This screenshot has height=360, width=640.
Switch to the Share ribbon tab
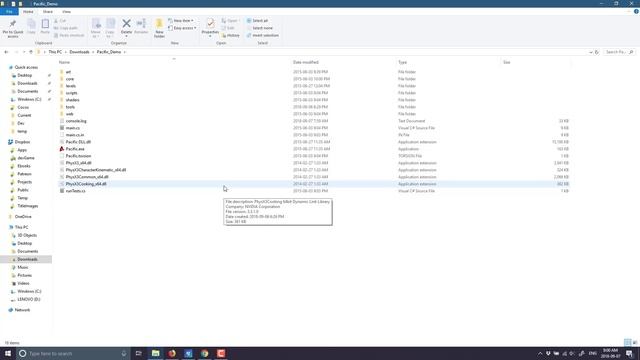click(48, 12)
